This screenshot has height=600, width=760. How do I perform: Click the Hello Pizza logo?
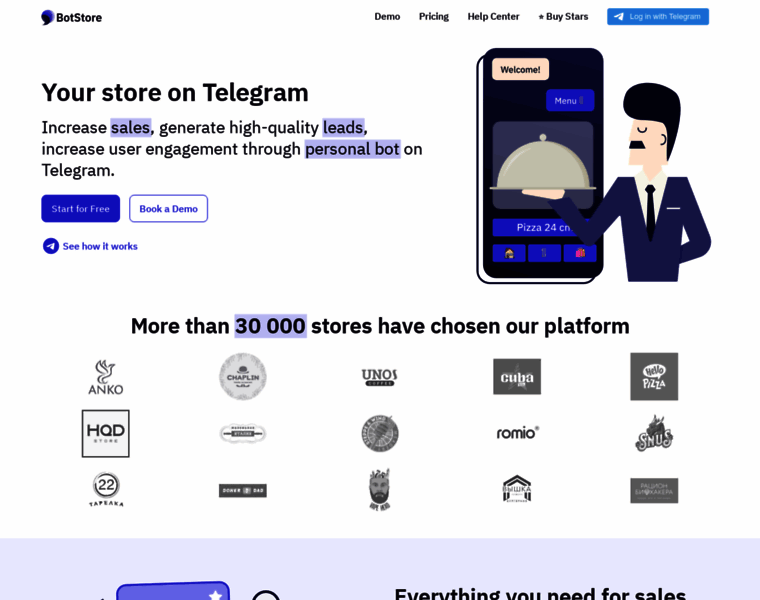[x=654, y=377]
